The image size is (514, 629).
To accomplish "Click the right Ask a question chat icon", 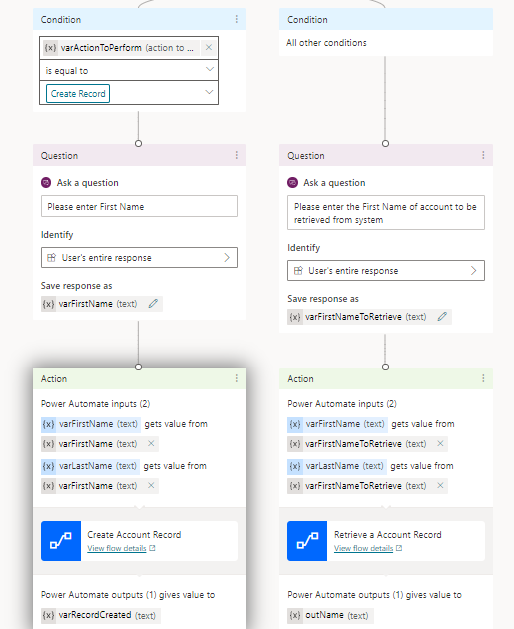I will (293, 183).
